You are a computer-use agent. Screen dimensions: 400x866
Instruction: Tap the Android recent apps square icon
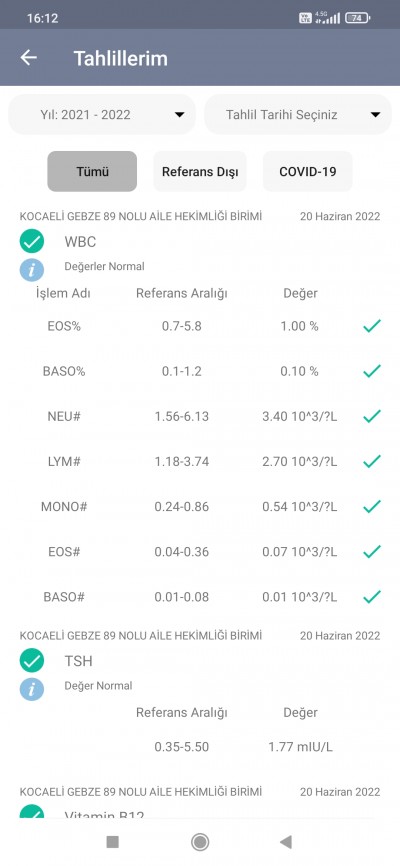click(113, 842)
